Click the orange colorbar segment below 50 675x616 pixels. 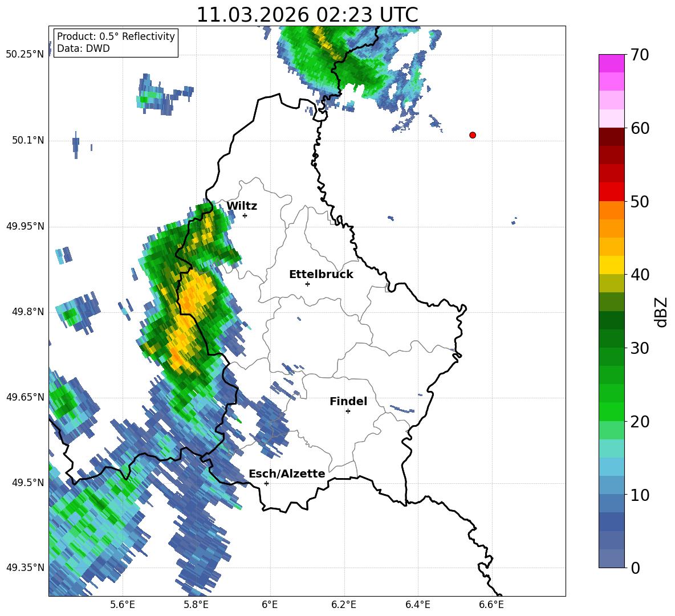611,210
